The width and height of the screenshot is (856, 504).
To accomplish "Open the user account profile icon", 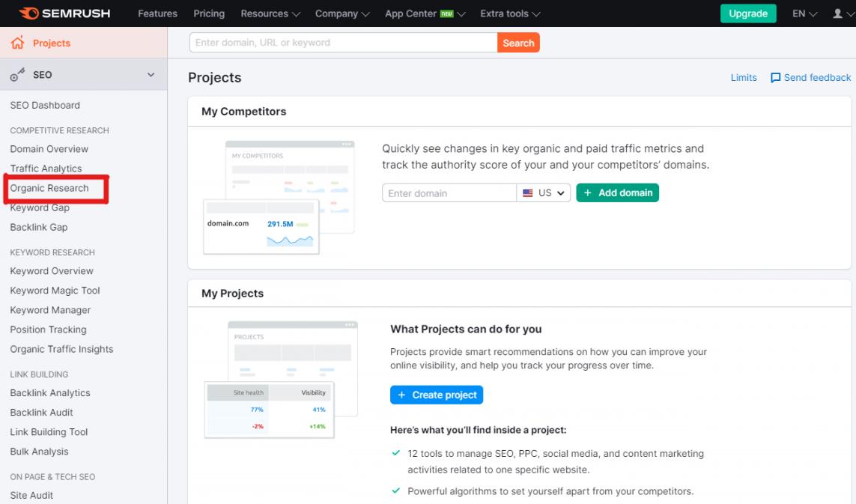I will [x=838, y=13].
